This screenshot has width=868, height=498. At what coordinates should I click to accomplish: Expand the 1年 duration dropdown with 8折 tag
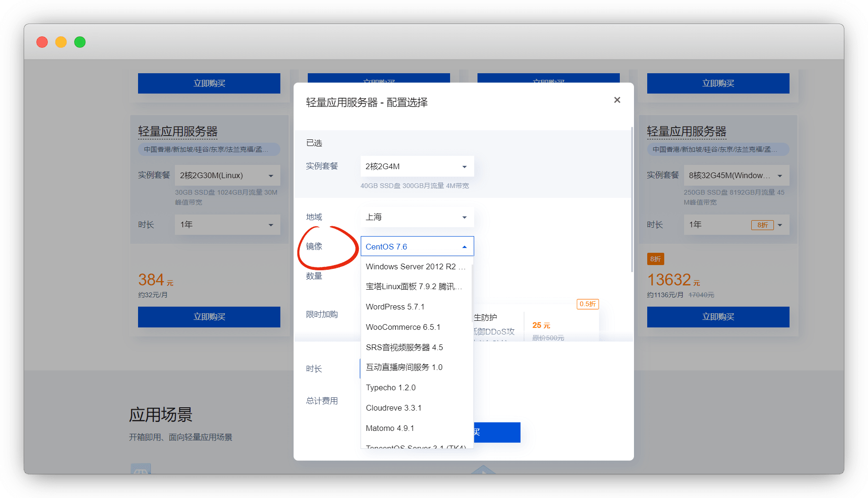736,225
